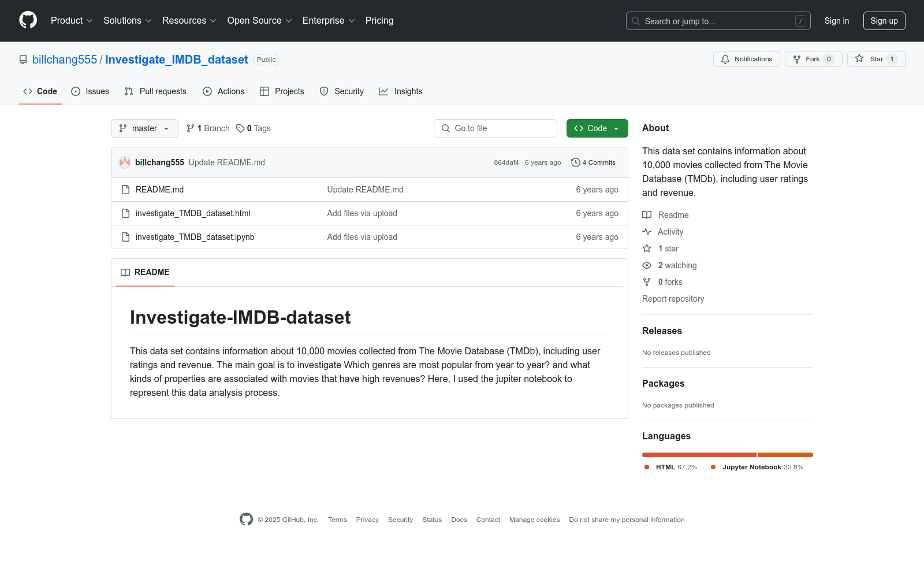Screen dimensions: 924x578
Task: Open the Insights tab
Action: coord(401,91)
